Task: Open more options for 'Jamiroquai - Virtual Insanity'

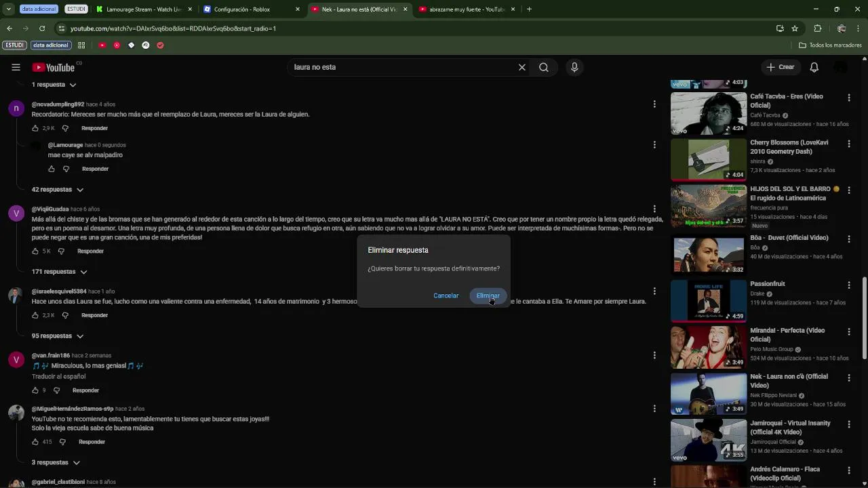Action: coord(849,424)
